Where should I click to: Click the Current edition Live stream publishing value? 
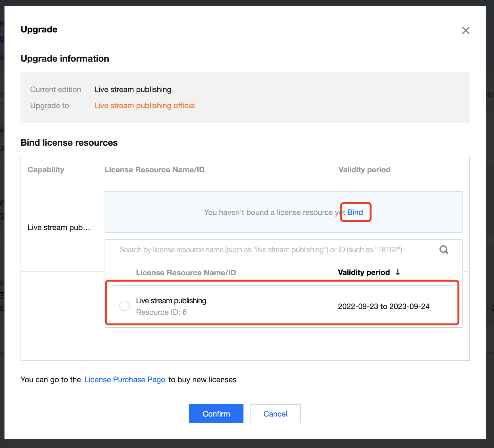click(x=133, y=90)
